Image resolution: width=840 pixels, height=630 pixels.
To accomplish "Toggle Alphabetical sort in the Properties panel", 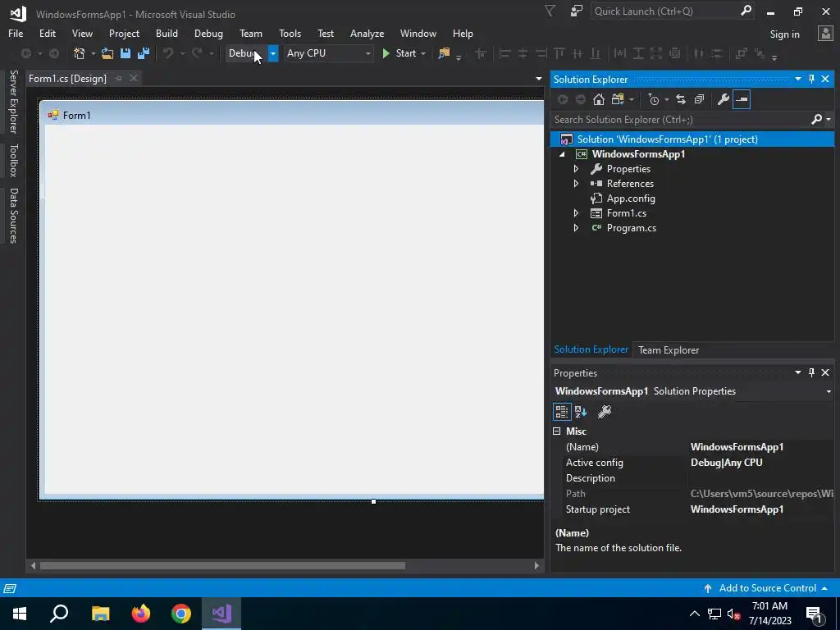I will pos(581,412).
